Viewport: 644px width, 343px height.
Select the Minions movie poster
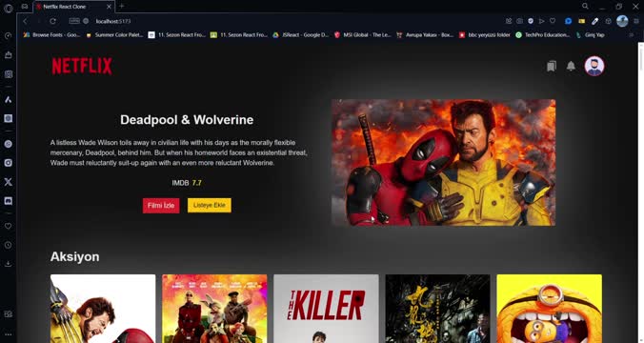coord(549,309)
